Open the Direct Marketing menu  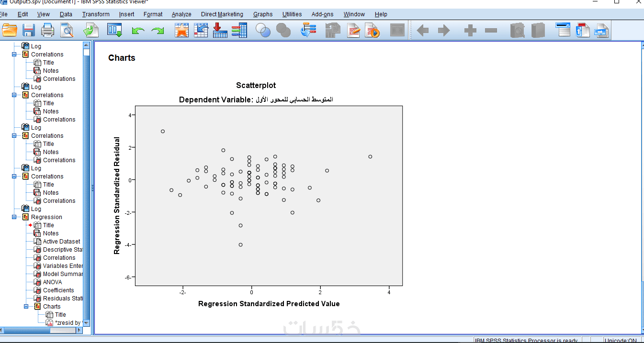(222, 14)
